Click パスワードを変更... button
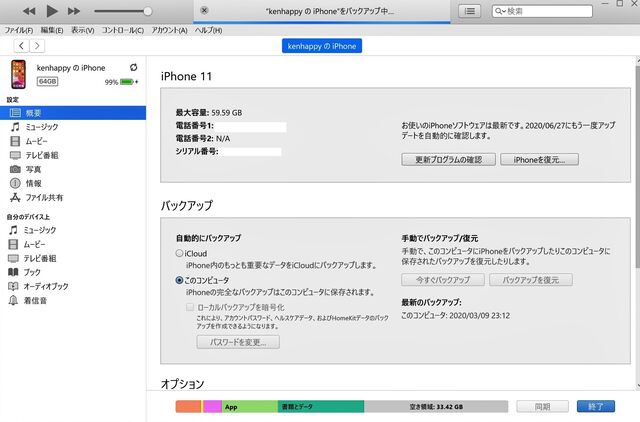Image resolution: width=640 pixels, height=422 pixels. [x=238, y=342]
